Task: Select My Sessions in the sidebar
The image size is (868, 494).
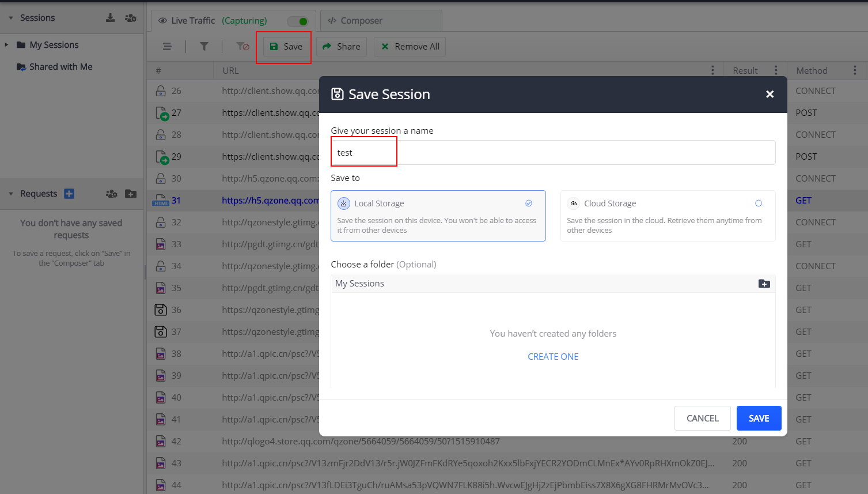Action: [x=54, y=45]
